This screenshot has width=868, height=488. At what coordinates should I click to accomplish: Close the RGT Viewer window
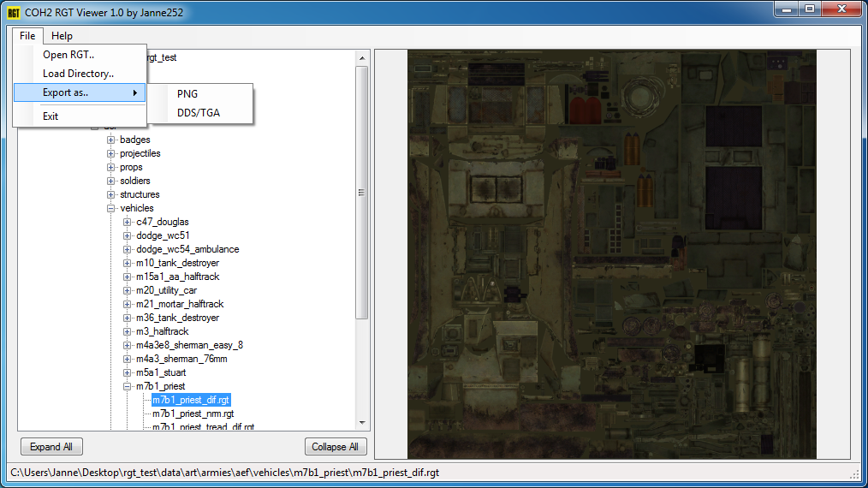pyautogui.click(x=841, y=9)
